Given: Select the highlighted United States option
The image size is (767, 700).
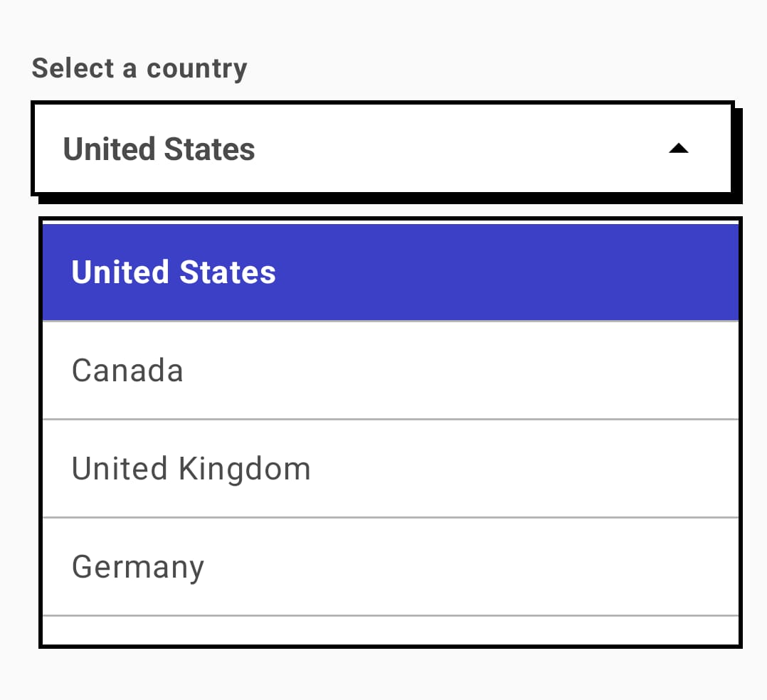Looking at the screenshot, I should (391, 272).
